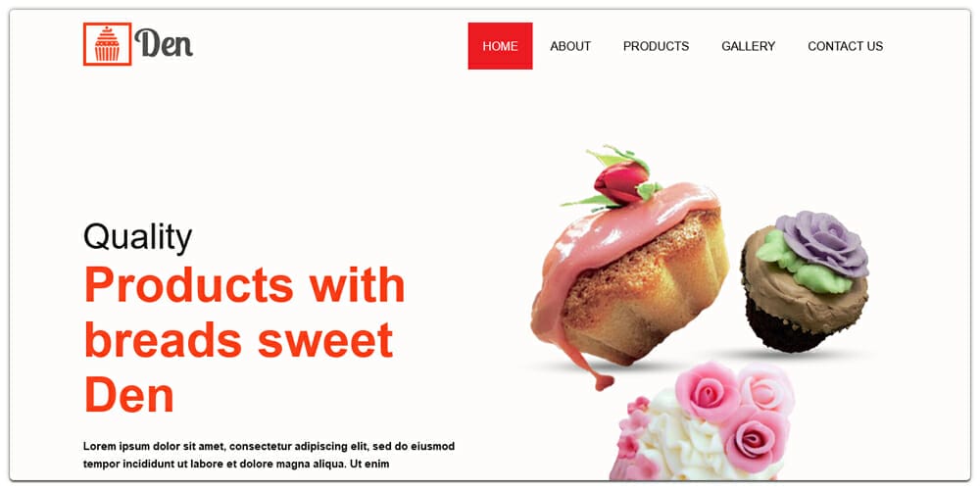Click the red rosebud on glazed cake
980x490 pixels.
tap(620, 180)
